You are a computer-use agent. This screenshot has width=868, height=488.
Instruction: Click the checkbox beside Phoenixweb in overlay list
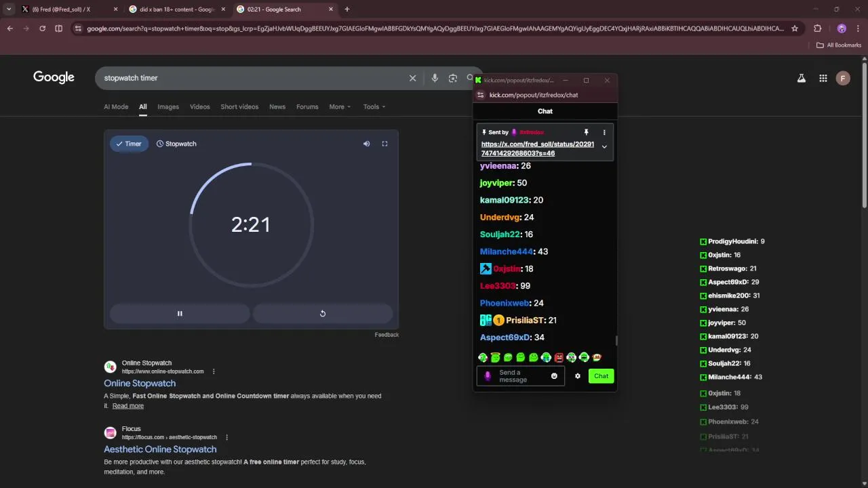pos(703,422)
